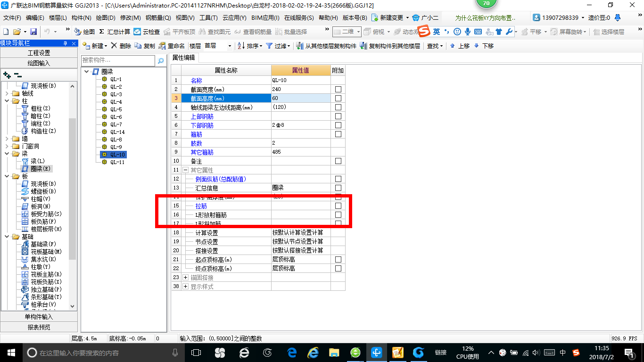
Task: Click 复制 copy component
Action: tap(145, 46)
